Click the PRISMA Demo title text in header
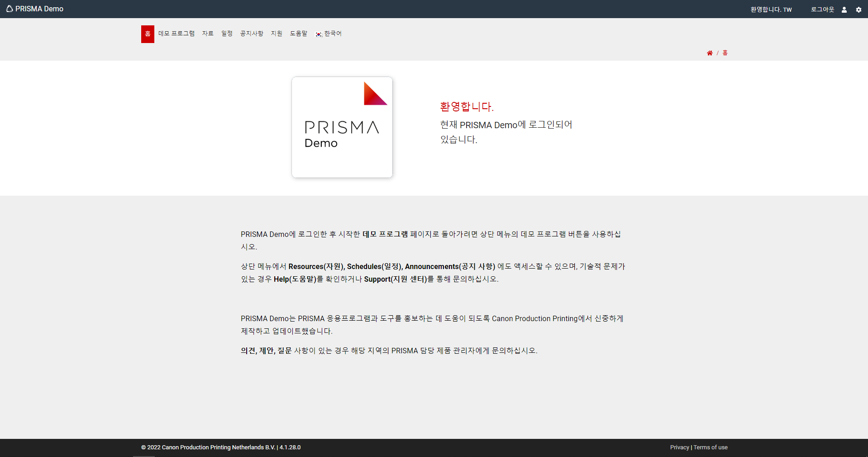The height and width of the screenshot is (457, 868). [x=39, y=9]
